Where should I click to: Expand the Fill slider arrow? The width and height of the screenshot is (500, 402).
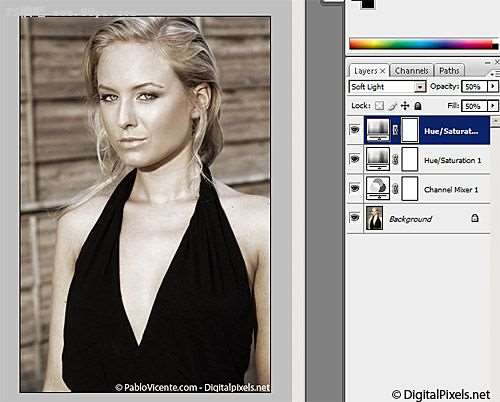click(493, 106)
